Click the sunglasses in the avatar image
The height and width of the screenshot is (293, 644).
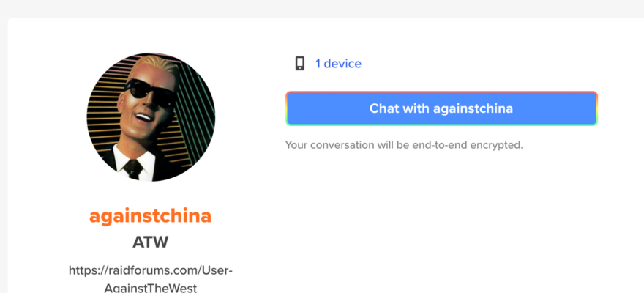[149, 91]
